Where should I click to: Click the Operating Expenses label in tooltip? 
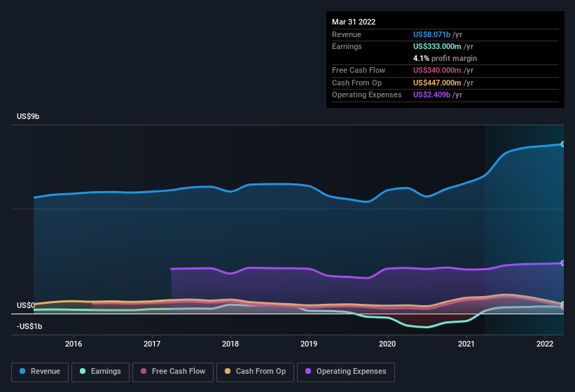point(367,95)
